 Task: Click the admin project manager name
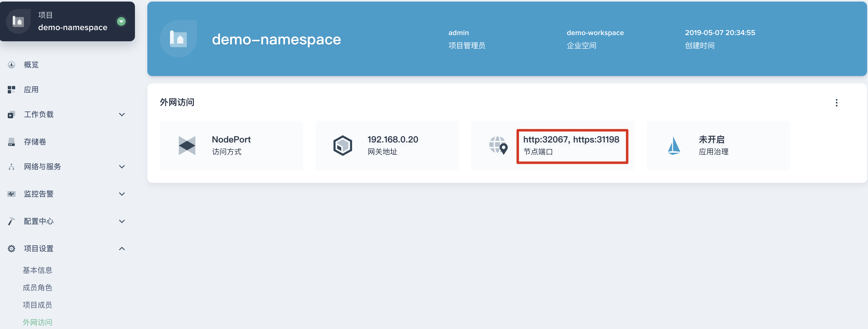point(458,33)
